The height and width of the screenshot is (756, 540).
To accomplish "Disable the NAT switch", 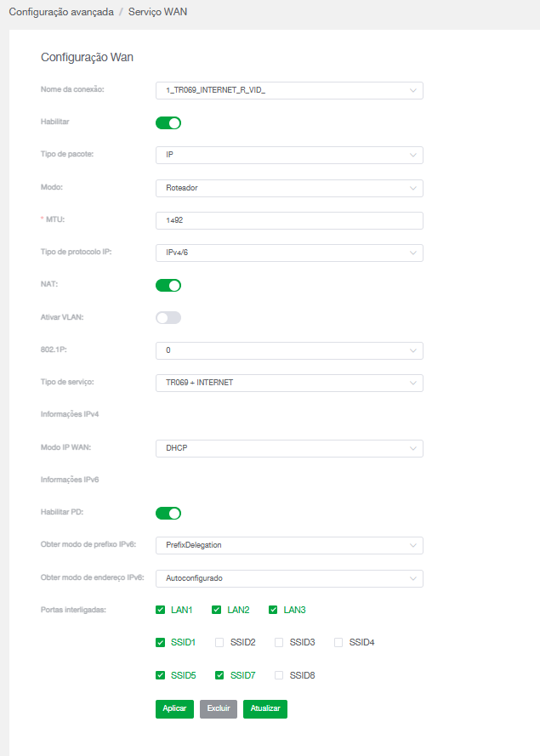I will pos(168,286).
